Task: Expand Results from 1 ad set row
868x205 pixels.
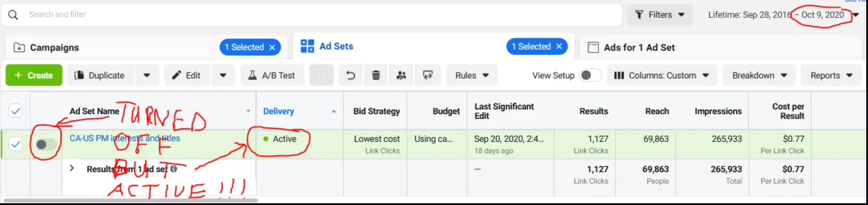Action: coord(72,169)
